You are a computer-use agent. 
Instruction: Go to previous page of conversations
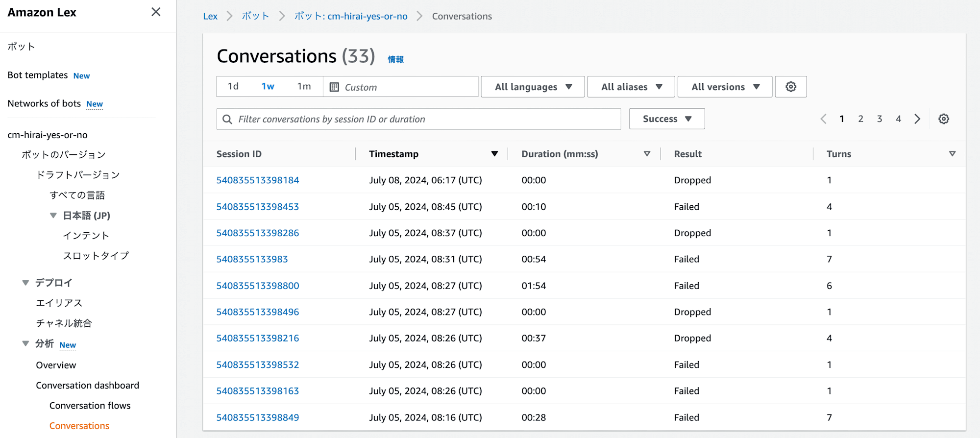coord(823,119)
